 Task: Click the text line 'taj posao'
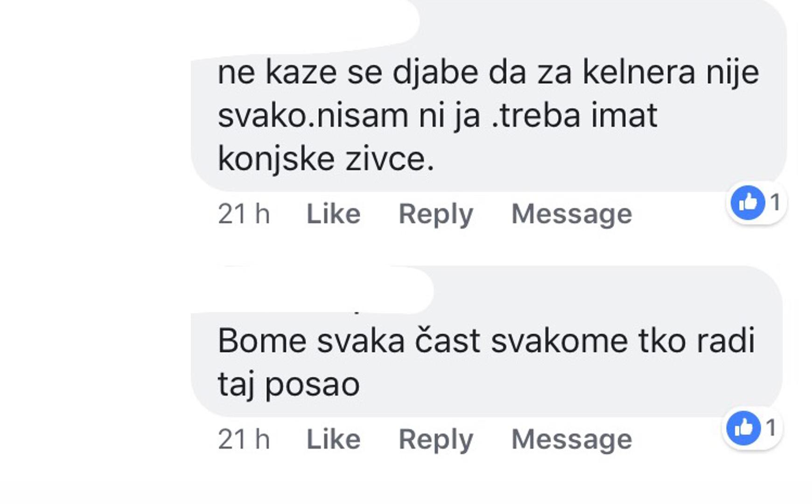pyautogui.click(x=288, y=386)
